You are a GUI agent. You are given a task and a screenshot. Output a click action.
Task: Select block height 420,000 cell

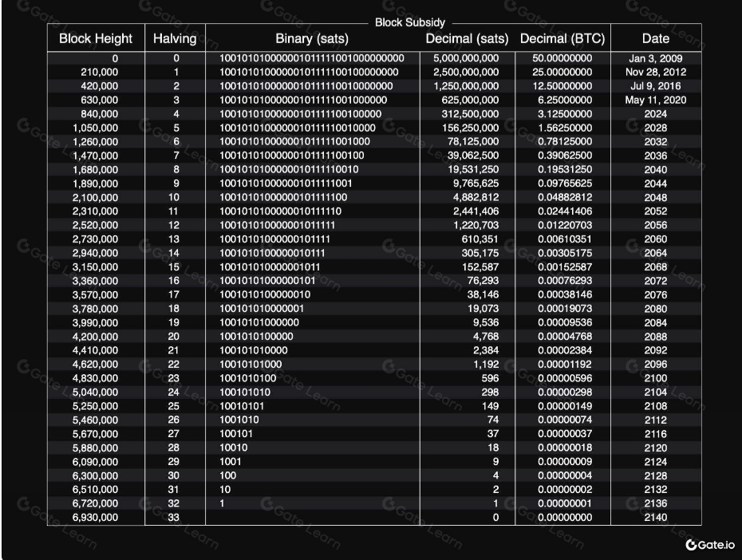[x=100, y=86]
